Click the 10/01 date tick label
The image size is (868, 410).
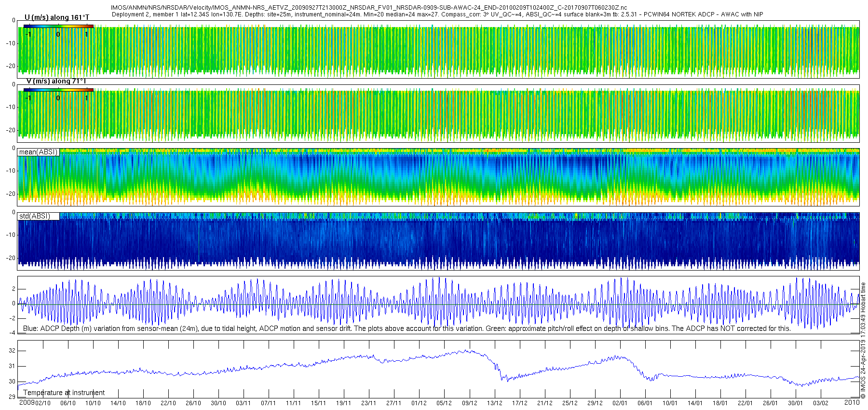pos(670,403)
